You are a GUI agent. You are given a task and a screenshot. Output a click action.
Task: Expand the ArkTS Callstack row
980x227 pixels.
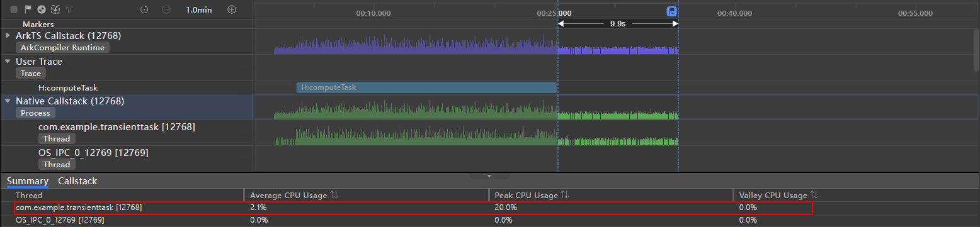(x=8, y=35)
